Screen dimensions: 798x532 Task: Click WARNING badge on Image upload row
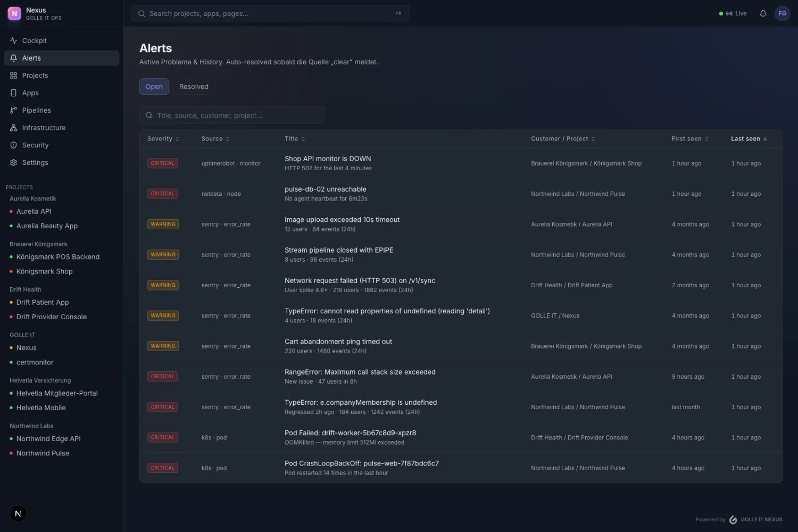(x=163, y=224)
